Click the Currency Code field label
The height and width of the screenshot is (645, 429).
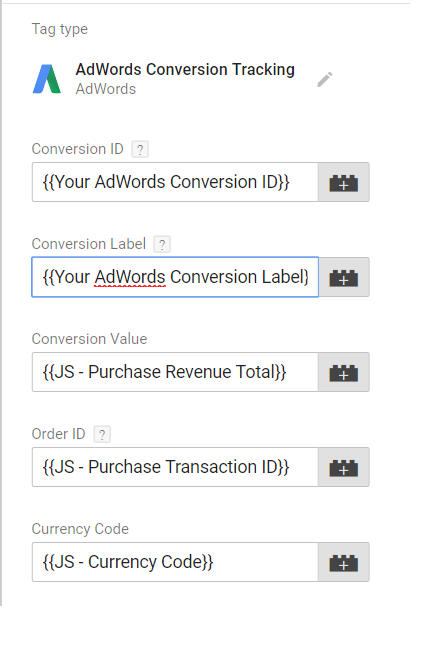(x=80, y=529)
